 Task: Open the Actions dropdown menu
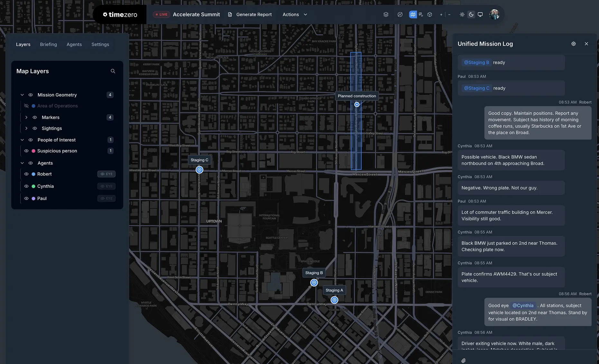294,14
